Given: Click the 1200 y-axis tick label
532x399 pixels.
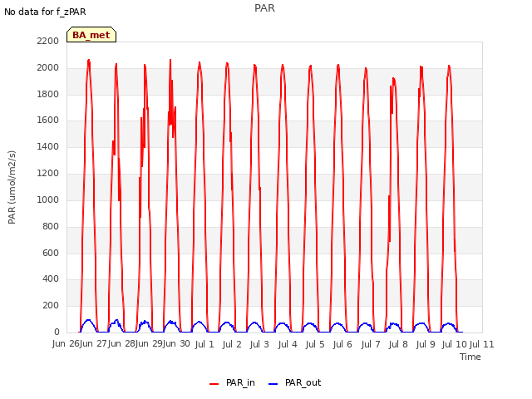Looking at the screenshot, I should [48, 173].
